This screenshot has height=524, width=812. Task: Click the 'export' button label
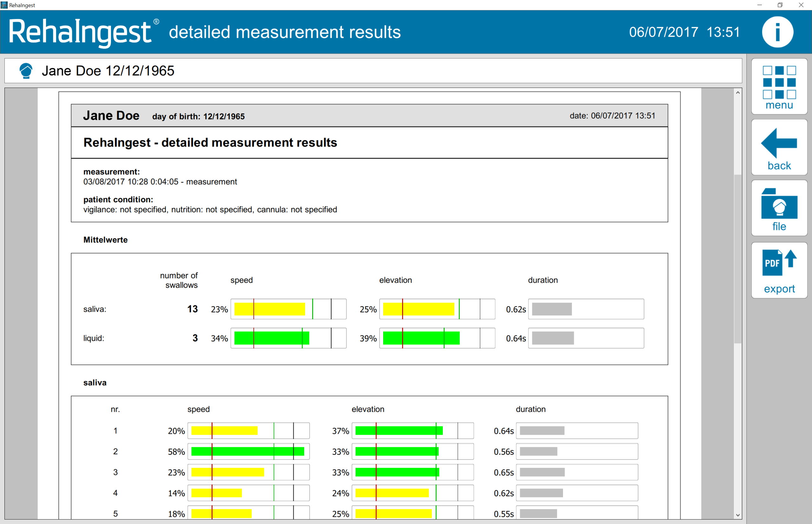(779, 289)
